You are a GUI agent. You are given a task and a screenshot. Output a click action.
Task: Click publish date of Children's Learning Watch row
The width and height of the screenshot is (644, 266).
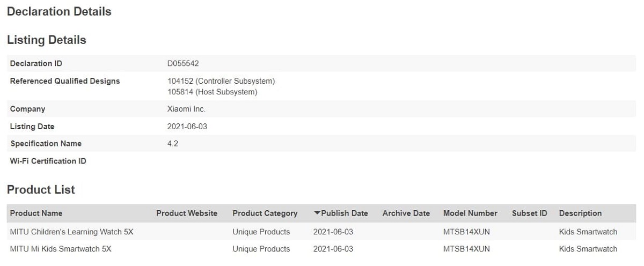click(x=333, y=232)
